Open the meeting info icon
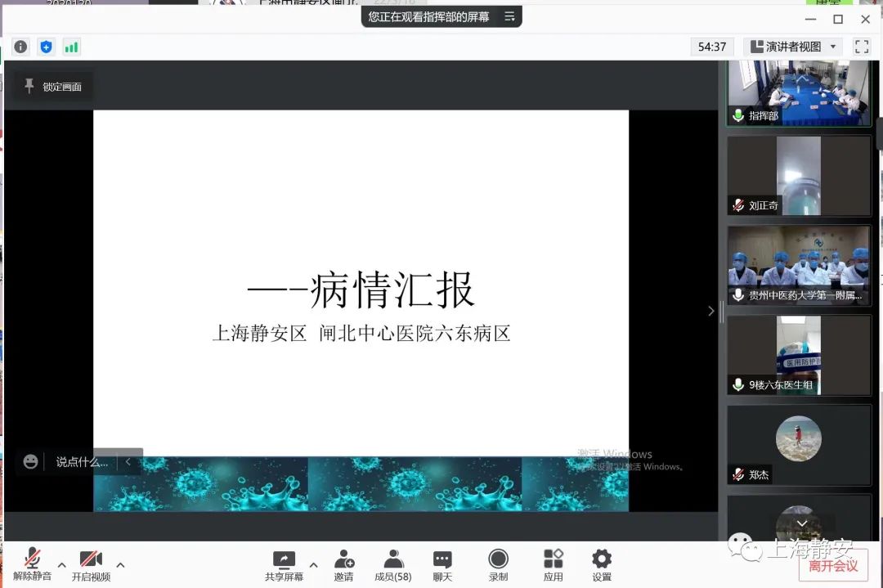 coord(20,47)
